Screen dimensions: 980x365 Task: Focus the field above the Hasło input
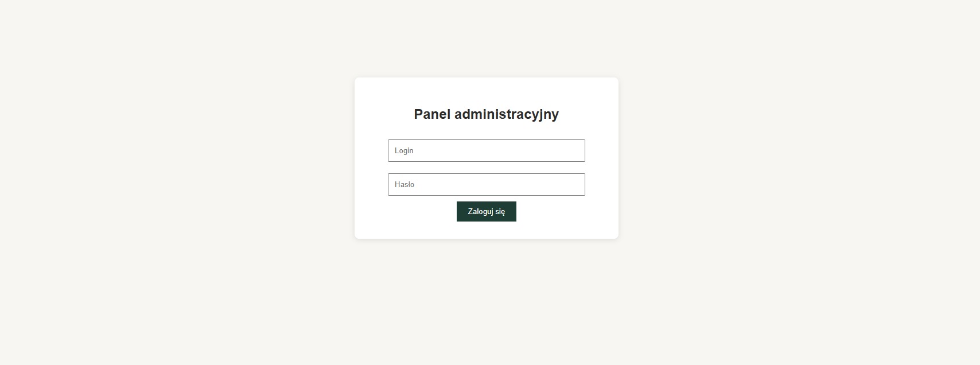point(486,150)
